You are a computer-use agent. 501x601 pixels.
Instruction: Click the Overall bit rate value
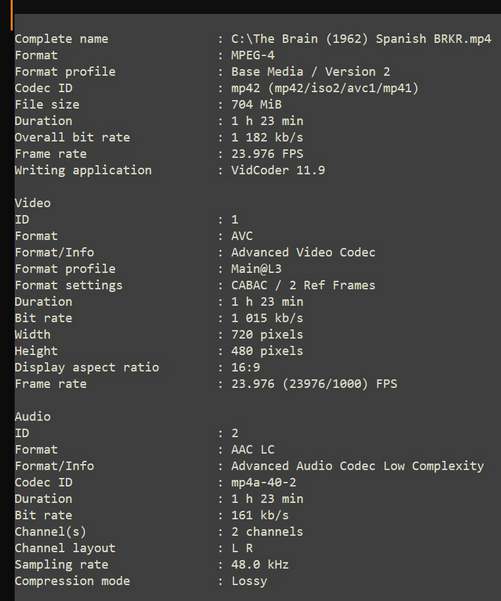click(x=267, y=138)
